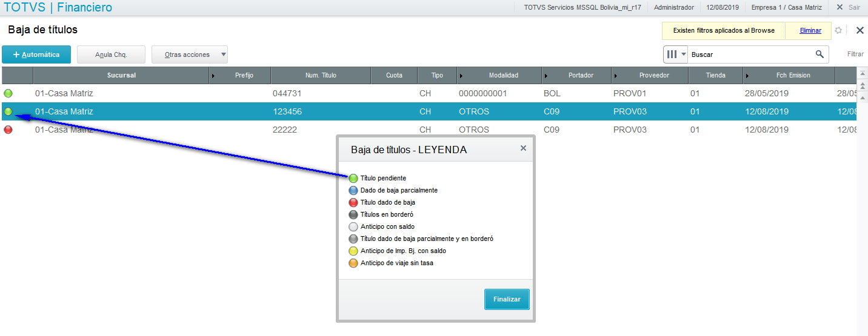Click Empresa 1 / Casa Matriz in header
The image size is (868, 336).
click(786, 7)
